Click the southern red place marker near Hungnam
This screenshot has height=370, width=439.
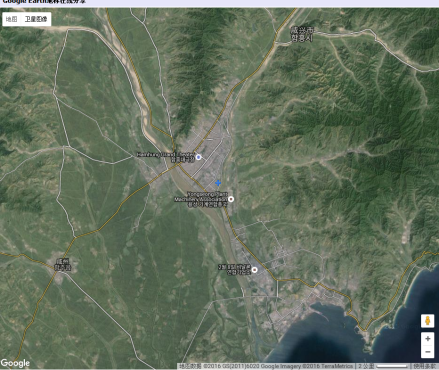[x=254, y=270]
